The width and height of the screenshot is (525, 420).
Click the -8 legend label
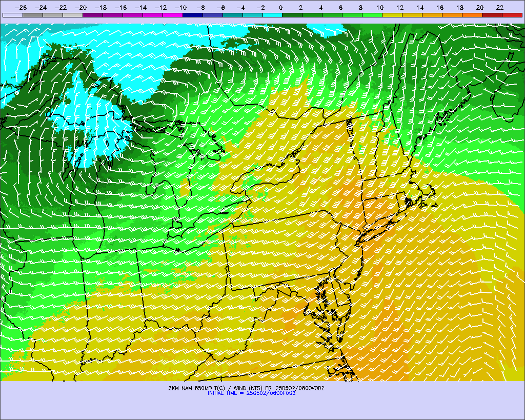(x=200, y=8)
